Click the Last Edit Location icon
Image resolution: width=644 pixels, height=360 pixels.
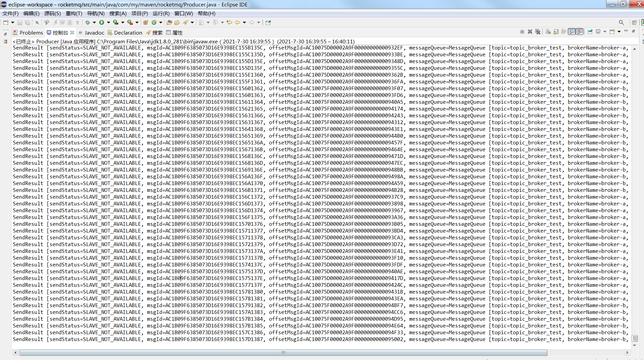[x=229, y=22]
